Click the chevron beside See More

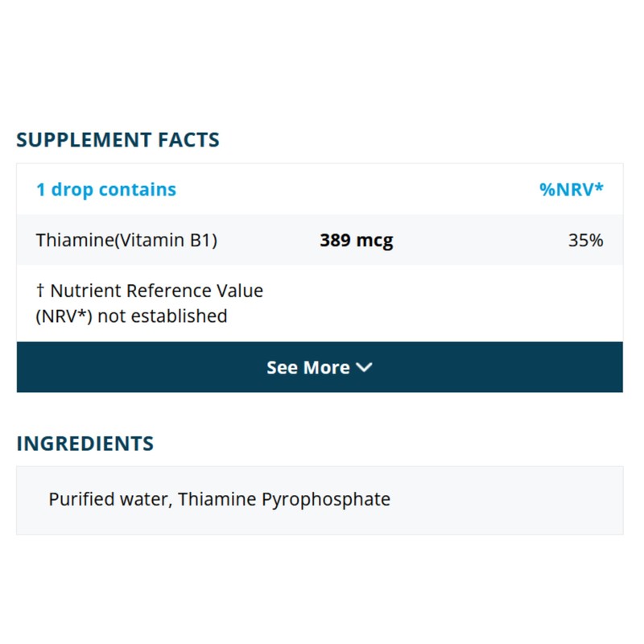click(364, 367)
